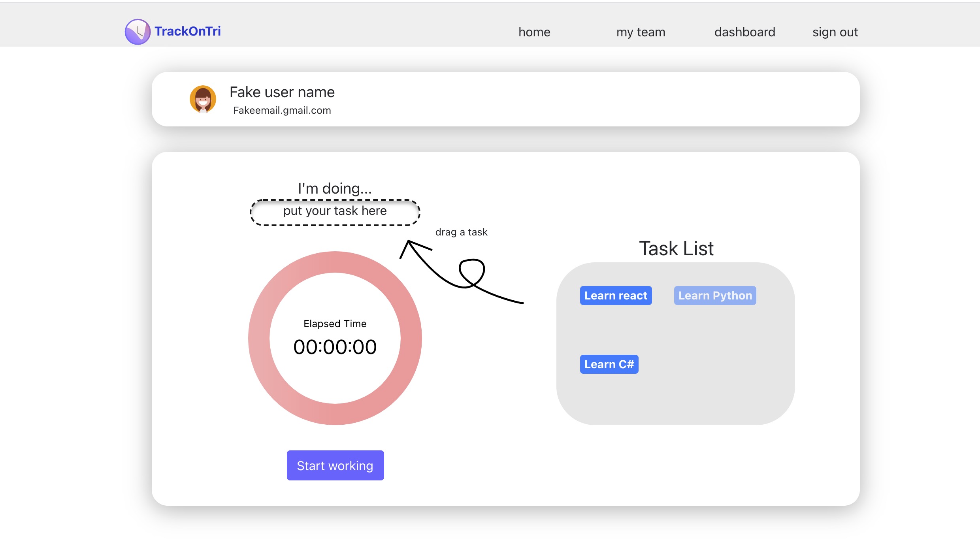Click the user avatar picture
Image resolution: width=980 pixels, height=546 pixels.
point(203,99)
